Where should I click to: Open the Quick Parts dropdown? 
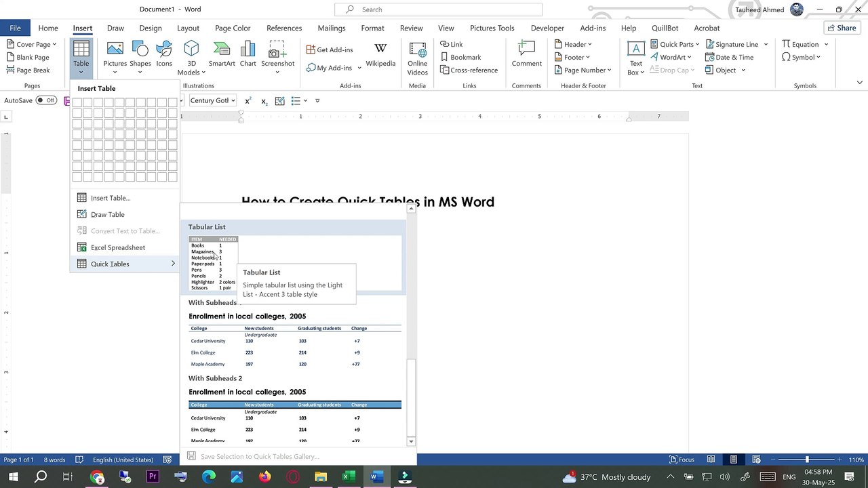pyautogui.click(x=674, y=44)
